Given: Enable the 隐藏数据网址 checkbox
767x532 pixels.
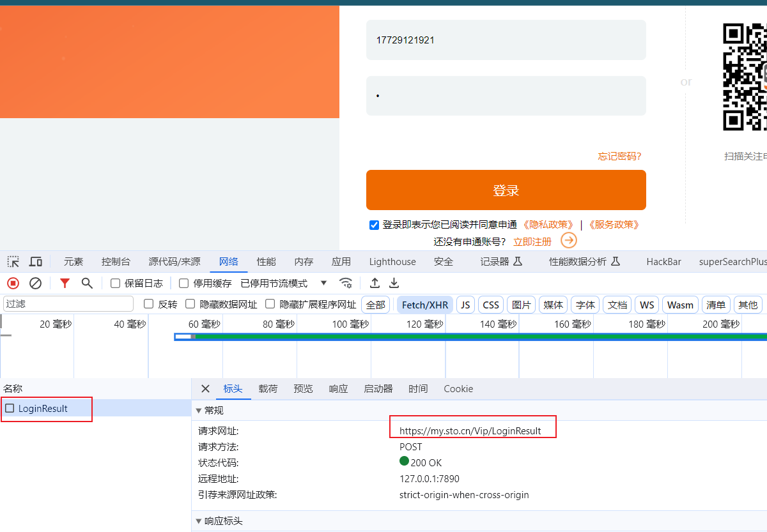Looking at the screenshot, I should click(190, 304).
